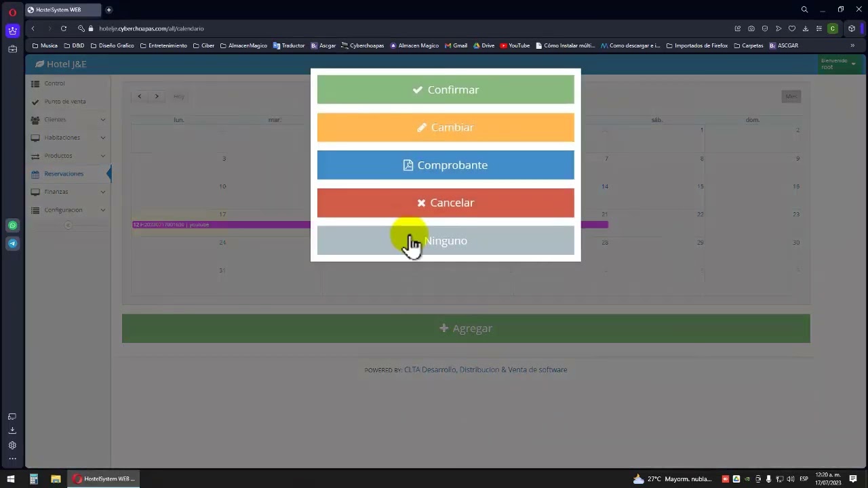This screenshot has height=488, width=868.
Task: Open the extensions cube icon
Action: pyautogui.click(x=852, y=28)
